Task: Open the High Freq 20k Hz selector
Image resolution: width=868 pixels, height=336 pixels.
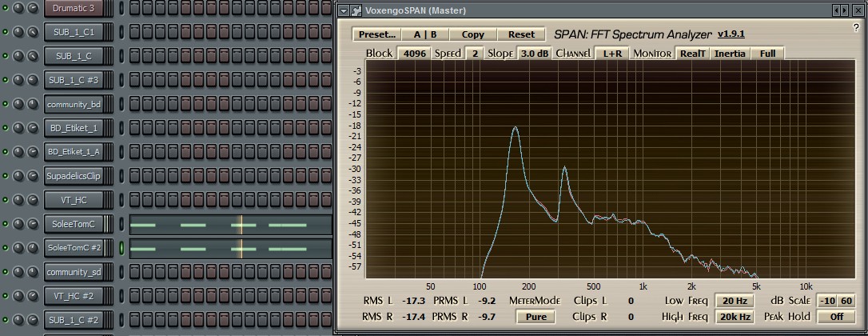Action: coord(735,317)
